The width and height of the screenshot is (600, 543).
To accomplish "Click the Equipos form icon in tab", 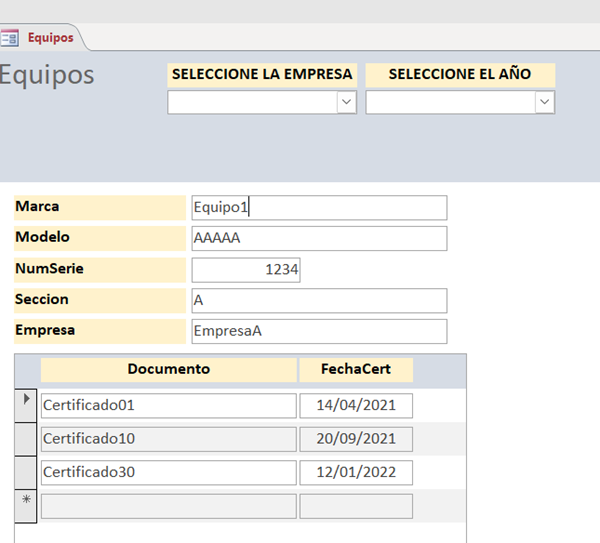I will click(x=10, y=38).
